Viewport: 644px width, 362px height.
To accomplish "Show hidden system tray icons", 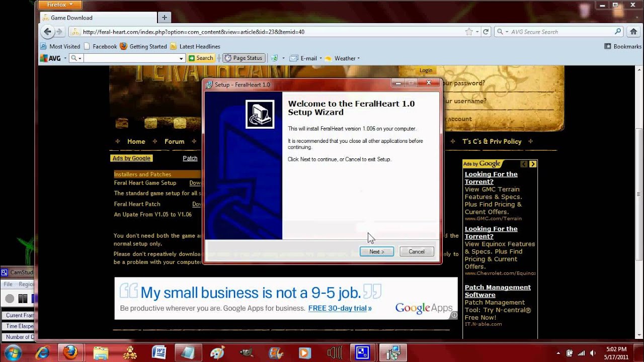I will click(558, 353).
